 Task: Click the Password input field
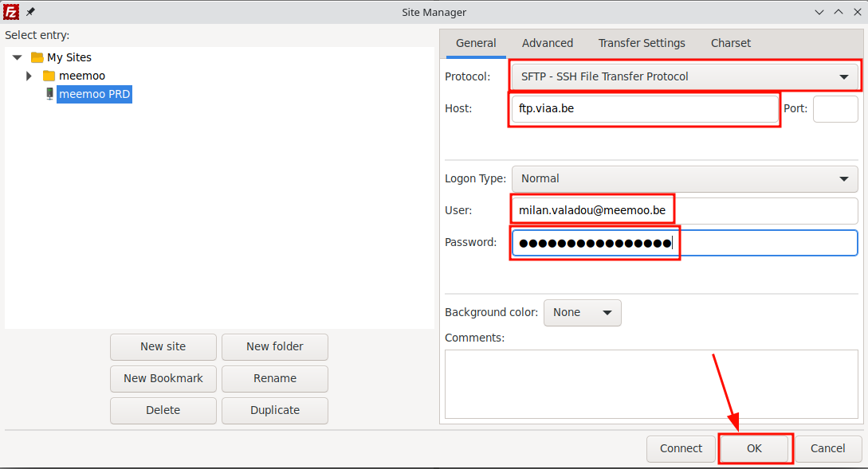click(x=685, y=243)
